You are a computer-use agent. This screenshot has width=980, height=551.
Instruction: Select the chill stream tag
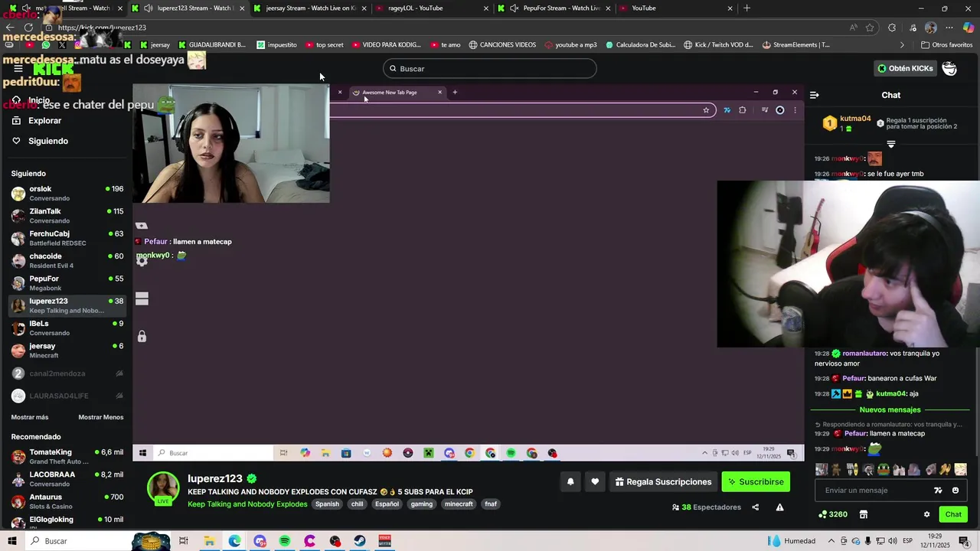pyautogui.click(x=357, y=504)
